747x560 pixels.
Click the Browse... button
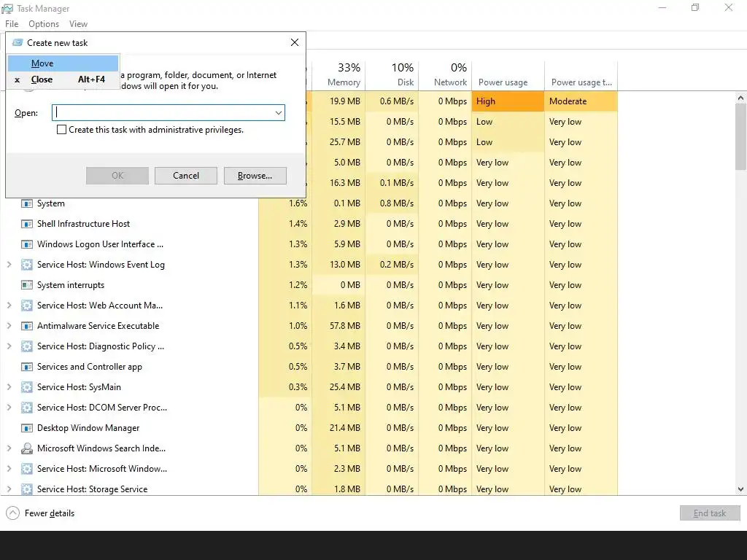click(255, 176)
